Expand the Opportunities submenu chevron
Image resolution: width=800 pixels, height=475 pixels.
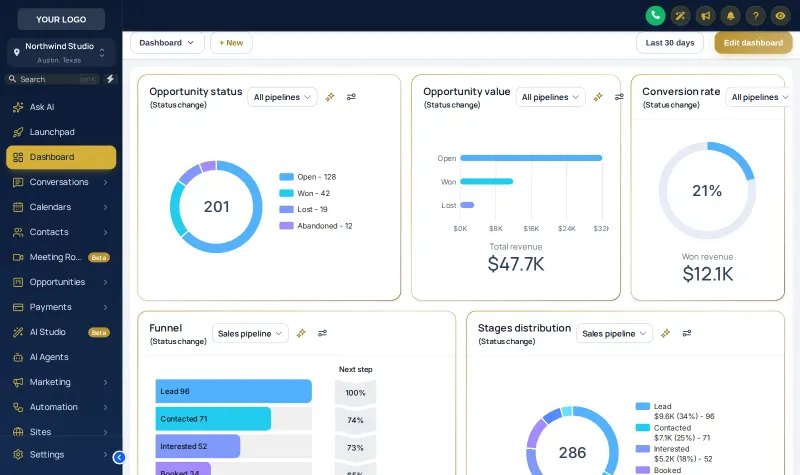pos(105,282)
